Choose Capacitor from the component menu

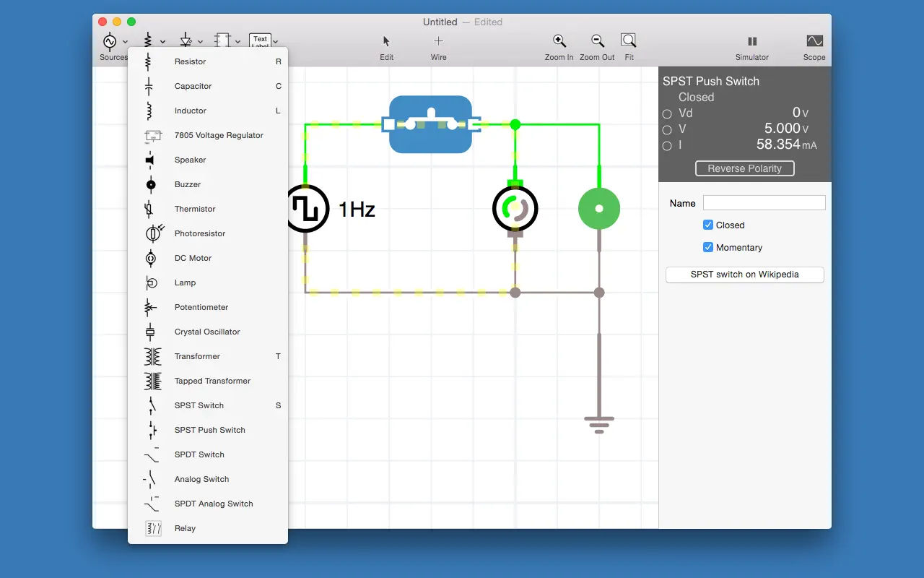(193, 86)
